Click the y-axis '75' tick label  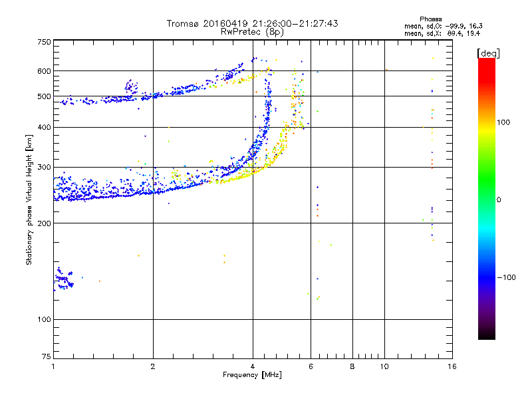tap(47, 356)
